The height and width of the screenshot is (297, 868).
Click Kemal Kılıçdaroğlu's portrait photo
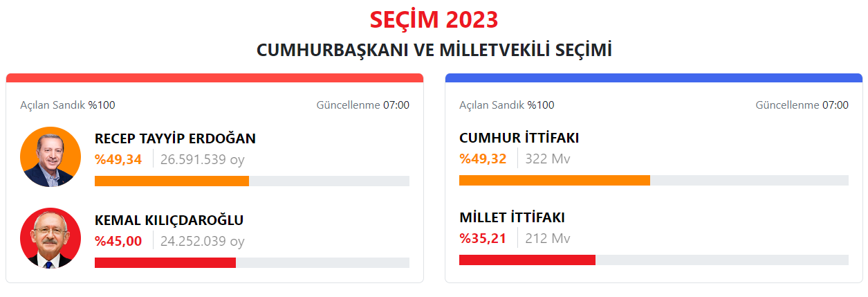point(51,238)
